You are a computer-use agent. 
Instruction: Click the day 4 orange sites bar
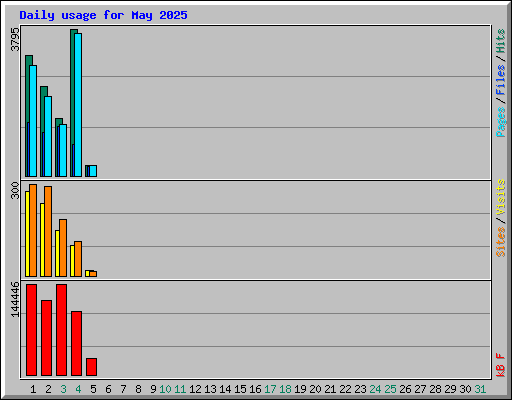[78, 259]
